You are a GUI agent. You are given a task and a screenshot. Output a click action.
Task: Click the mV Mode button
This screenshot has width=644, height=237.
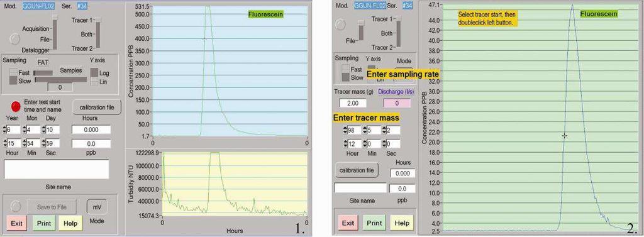tap(97, 207)
